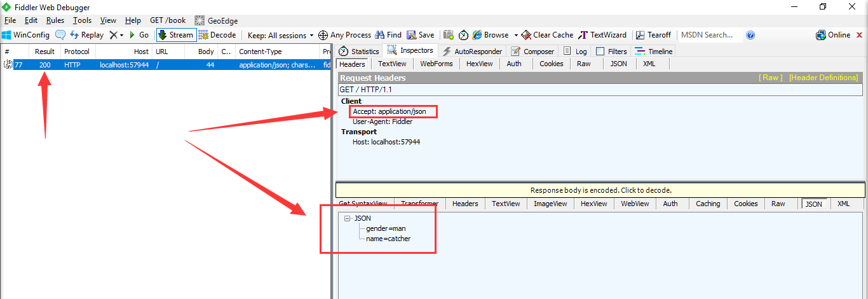This screenshot has height=299, width=868.
Task: Sort by the Host column header
Action: (125, 52)
